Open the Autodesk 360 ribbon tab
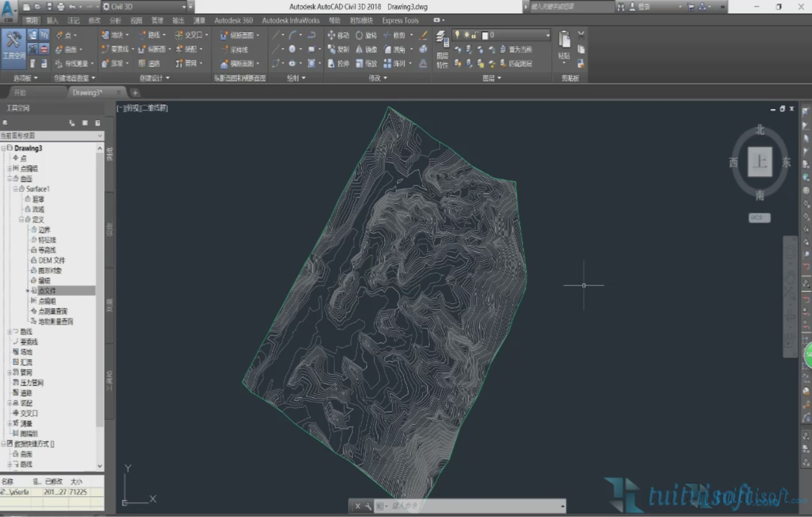Image resolution: width=812 pixels, height=517 pixels. point(233,21)
